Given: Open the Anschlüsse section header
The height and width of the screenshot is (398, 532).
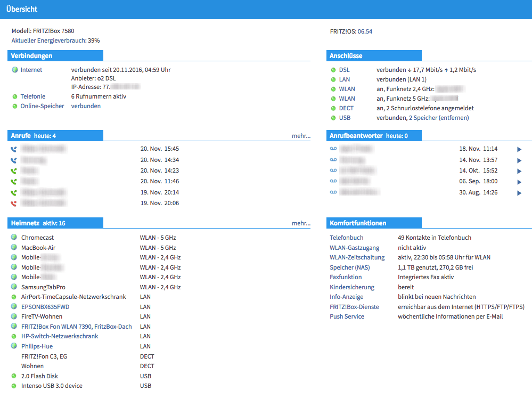Looking at the screenshot, I should 374,56.
